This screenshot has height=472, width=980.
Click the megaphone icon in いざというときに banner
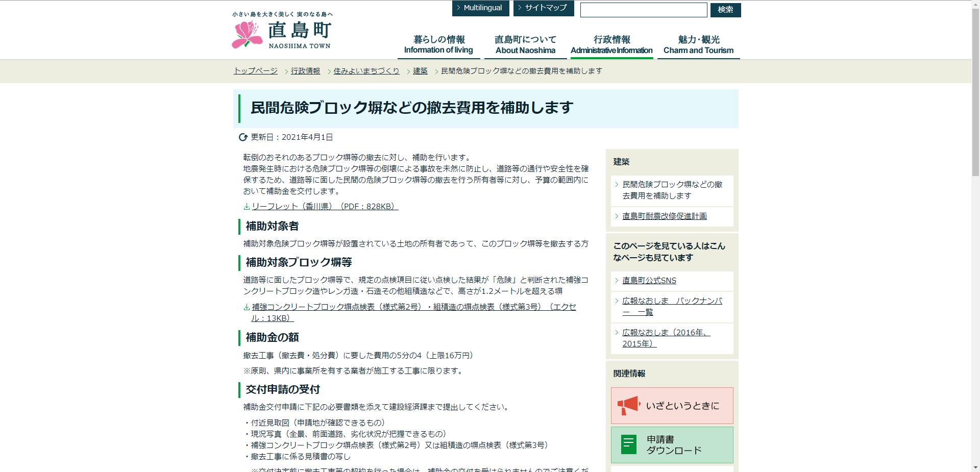pos(628,405)
